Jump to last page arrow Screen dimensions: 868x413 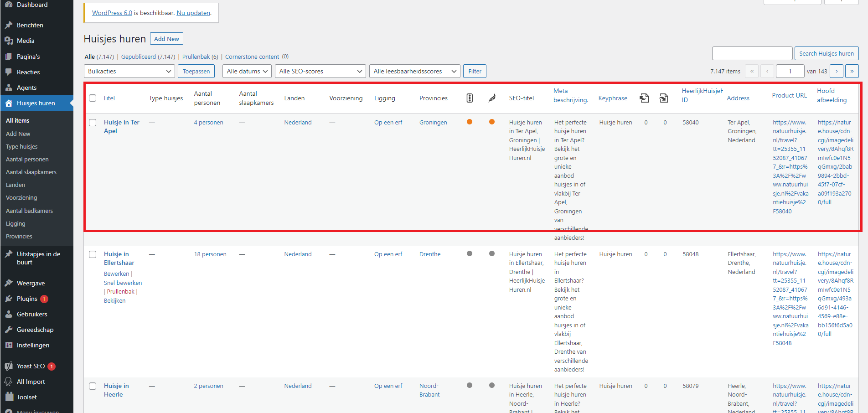(x=852, y=71)
